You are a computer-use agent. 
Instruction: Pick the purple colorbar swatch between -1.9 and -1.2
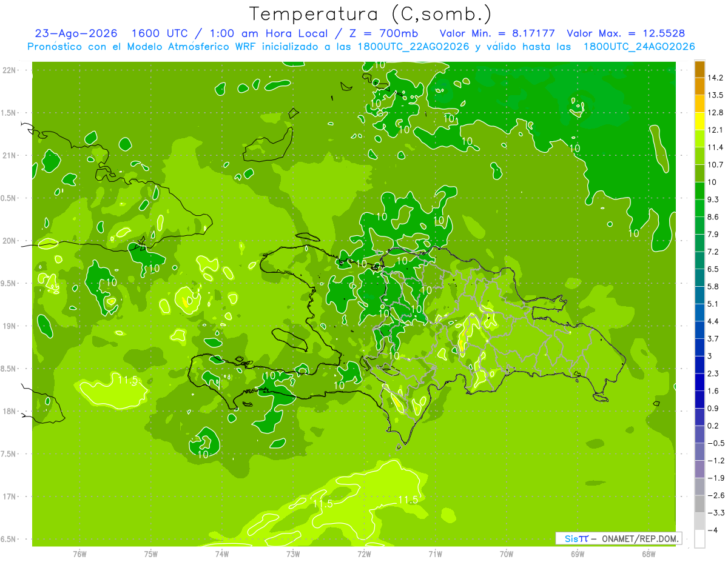tap(699, 469)
